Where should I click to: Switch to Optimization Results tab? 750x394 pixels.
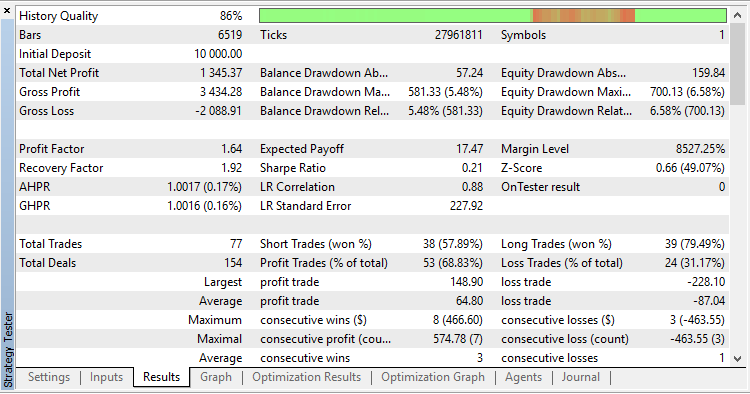coord(307,377)
